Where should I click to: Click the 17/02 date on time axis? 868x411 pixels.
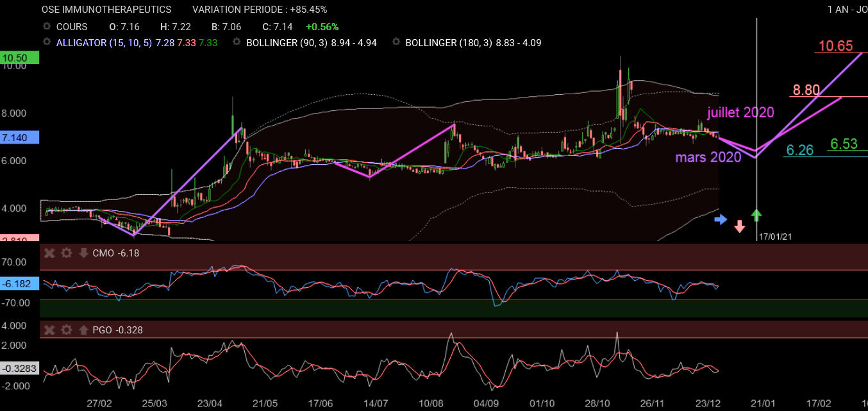coord(819,403)
